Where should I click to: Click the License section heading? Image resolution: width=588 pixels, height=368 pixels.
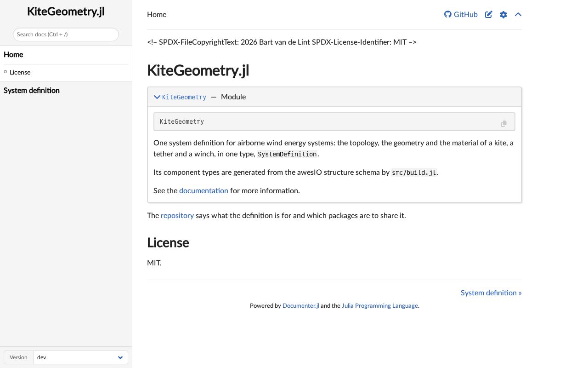pyautogui.click(x=168, y=242)
